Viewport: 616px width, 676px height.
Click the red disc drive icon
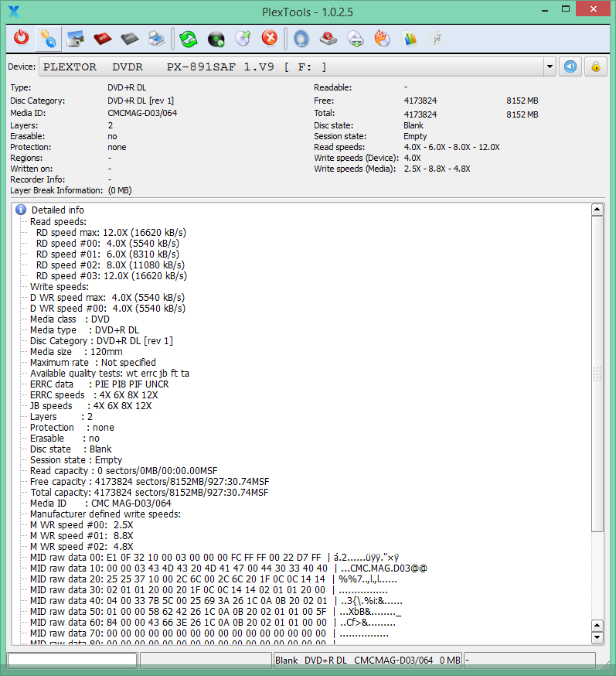tap(328, 39)
